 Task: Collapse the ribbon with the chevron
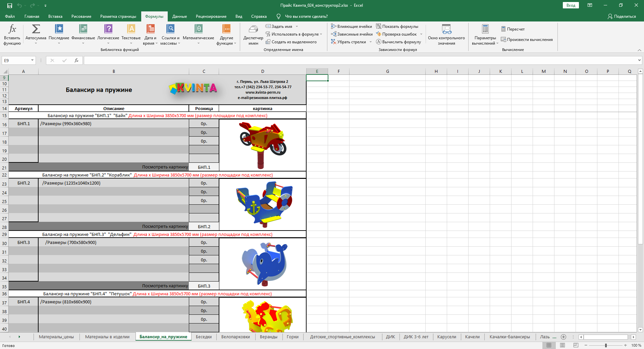pyautogui.click(x=639, y=50)
